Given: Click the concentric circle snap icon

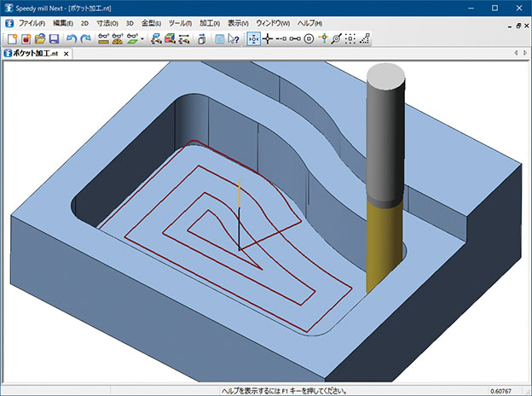Looking at the screenshot, I should coord(309,39).
